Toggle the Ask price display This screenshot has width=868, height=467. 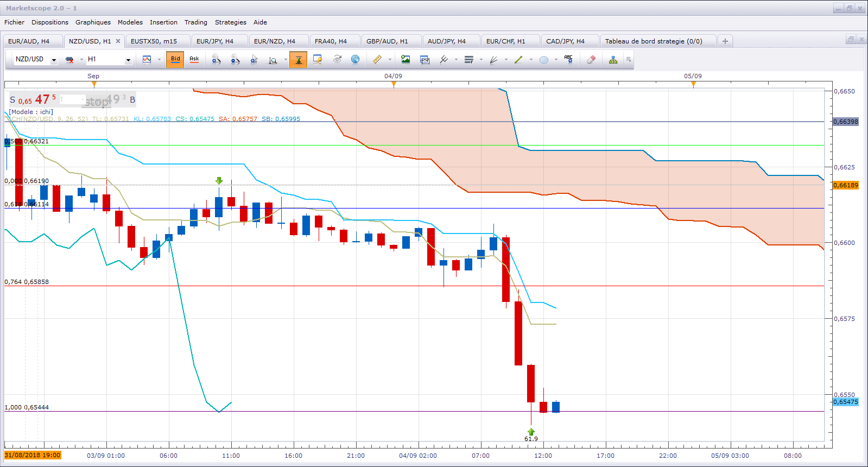click(x=194, y=60)
